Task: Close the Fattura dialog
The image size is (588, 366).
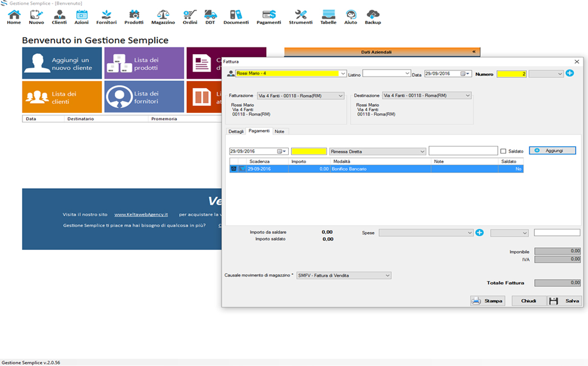Action: [x=577, y=61]
